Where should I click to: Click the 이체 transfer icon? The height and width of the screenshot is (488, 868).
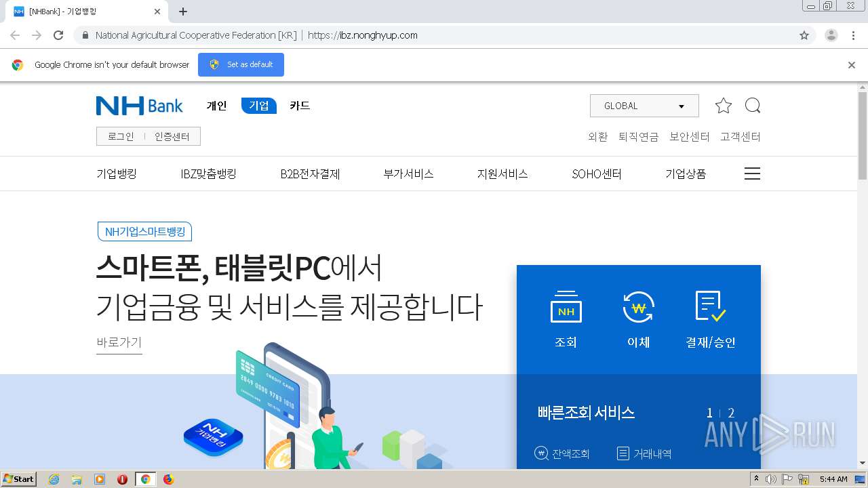point(638,308)
